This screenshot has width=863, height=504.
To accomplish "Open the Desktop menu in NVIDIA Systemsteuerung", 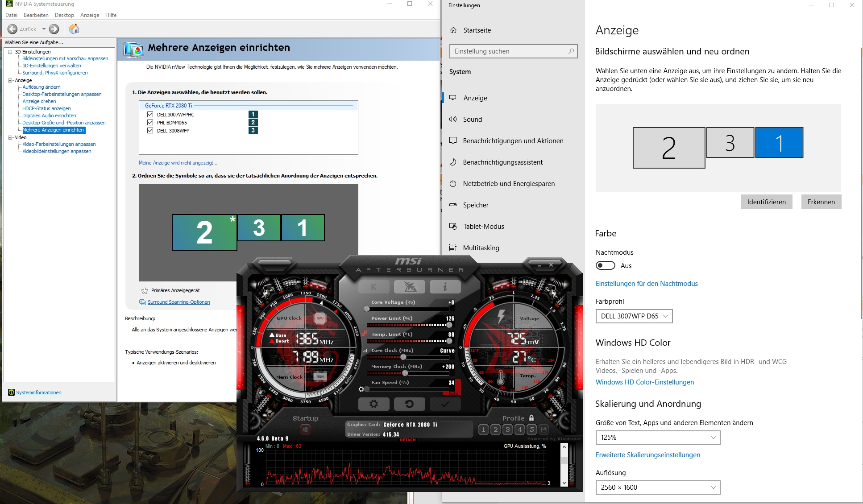I will [x=64, y=15].
